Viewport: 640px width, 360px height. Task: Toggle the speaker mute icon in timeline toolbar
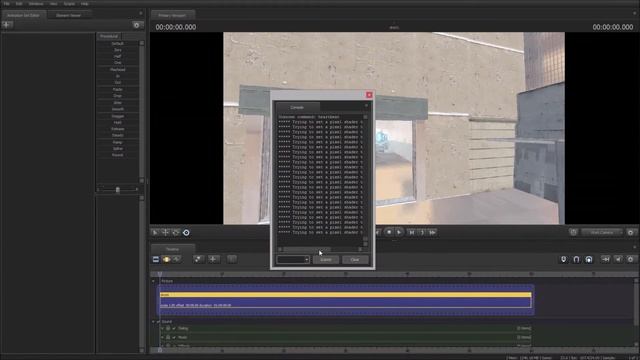click(x=618, y=259)
